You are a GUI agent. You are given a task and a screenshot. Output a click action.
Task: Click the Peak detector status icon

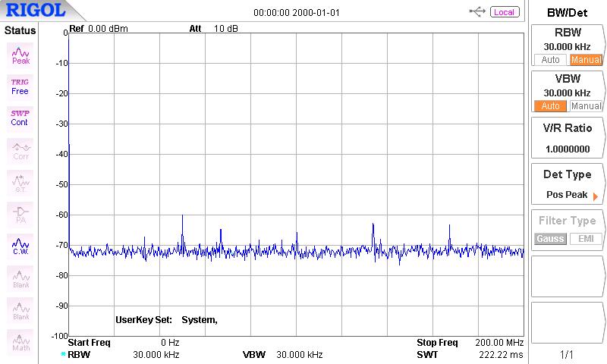[20, 55]
